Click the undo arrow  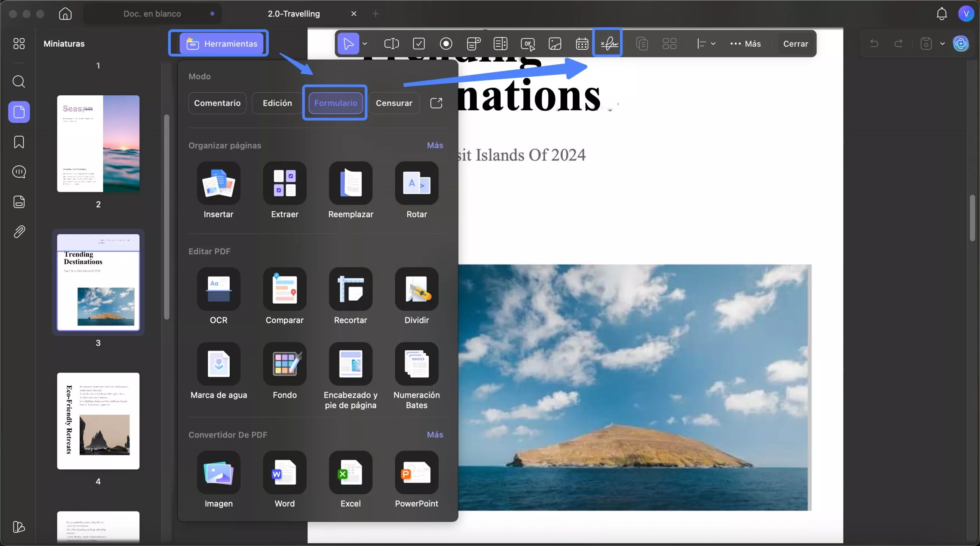point(874,43)
